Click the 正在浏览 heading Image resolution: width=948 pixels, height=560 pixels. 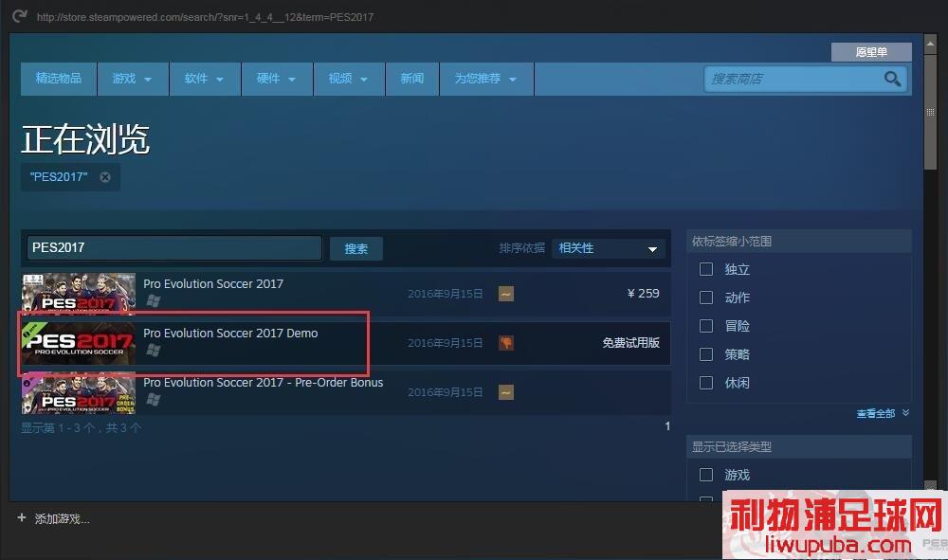tap(85, 139)
